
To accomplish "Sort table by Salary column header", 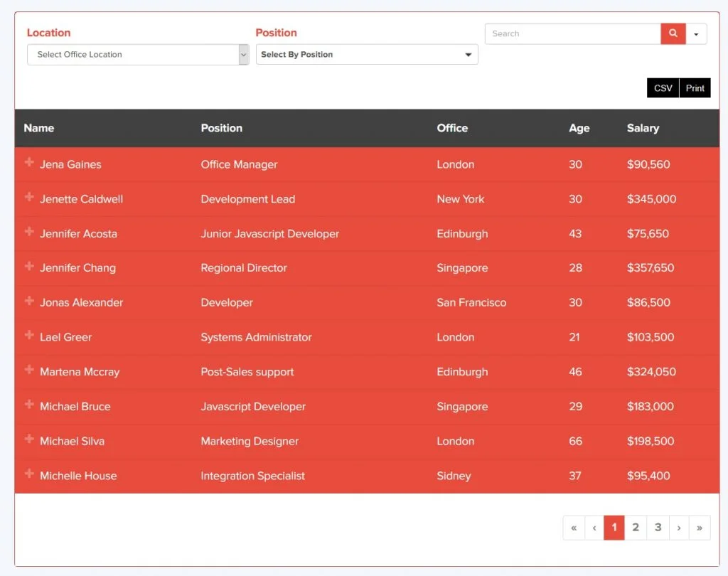I will tap(643, 128).
